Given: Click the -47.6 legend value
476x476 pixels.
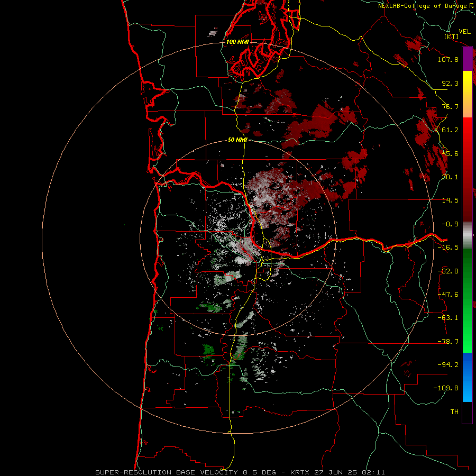Looking at the screenshot, I should tap(448, 295).
